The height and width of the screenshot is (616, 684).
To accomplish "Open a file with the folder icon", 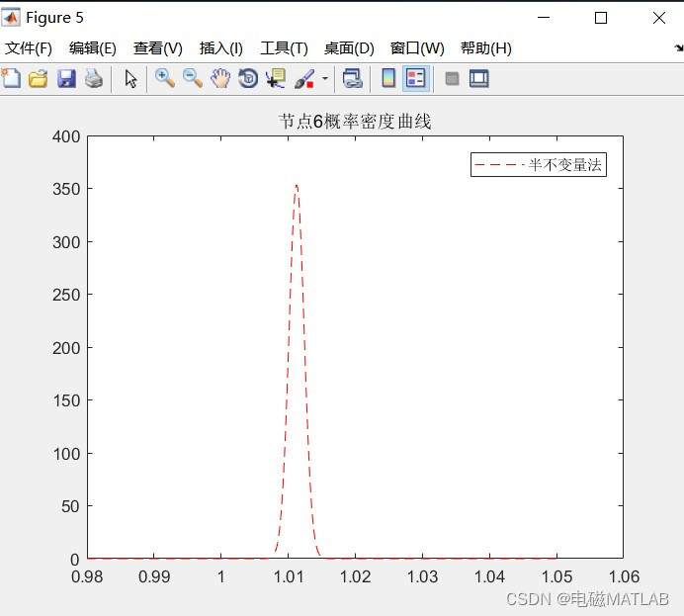I will tap(39, 79).
